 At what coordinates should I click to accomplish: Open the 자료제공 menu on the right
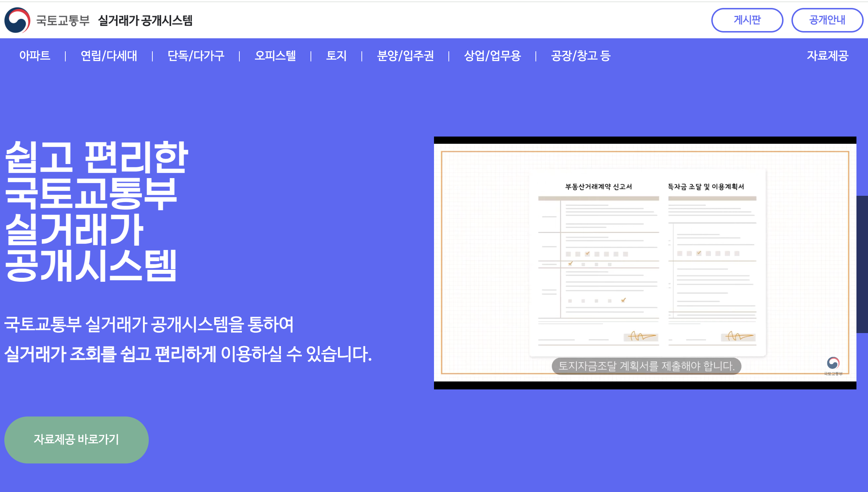click(828, 56)
